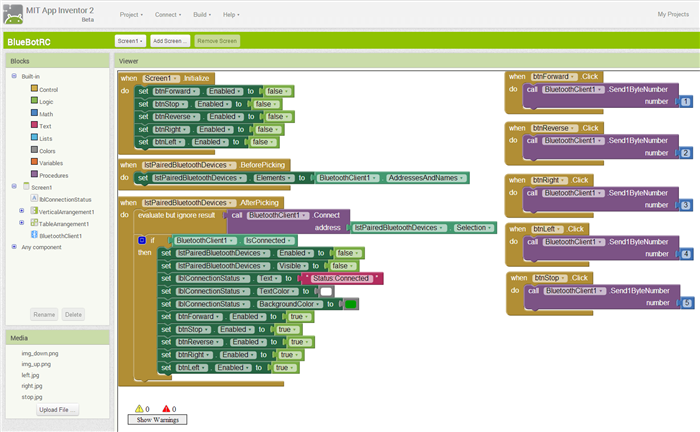Open the Screen1 screen selector dropdown

[129, 41]
